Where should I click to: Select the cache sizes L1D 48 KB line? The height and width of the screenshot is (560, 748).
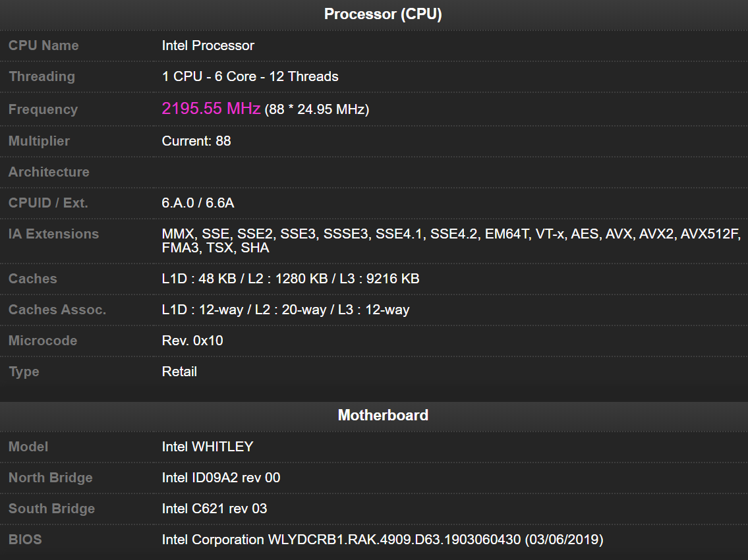290,279
